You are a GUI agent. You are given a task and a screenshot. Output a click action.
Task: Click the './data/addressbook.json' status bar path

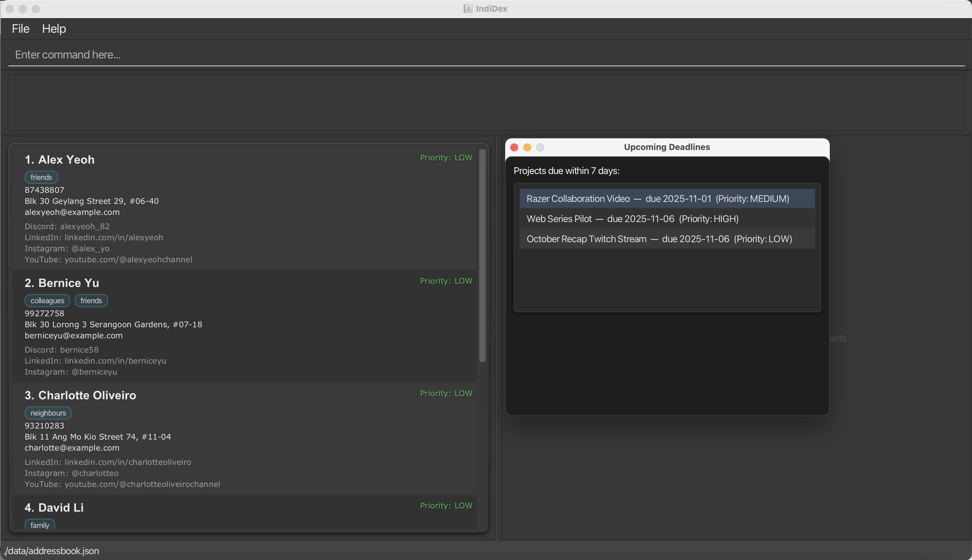point(51,551)
